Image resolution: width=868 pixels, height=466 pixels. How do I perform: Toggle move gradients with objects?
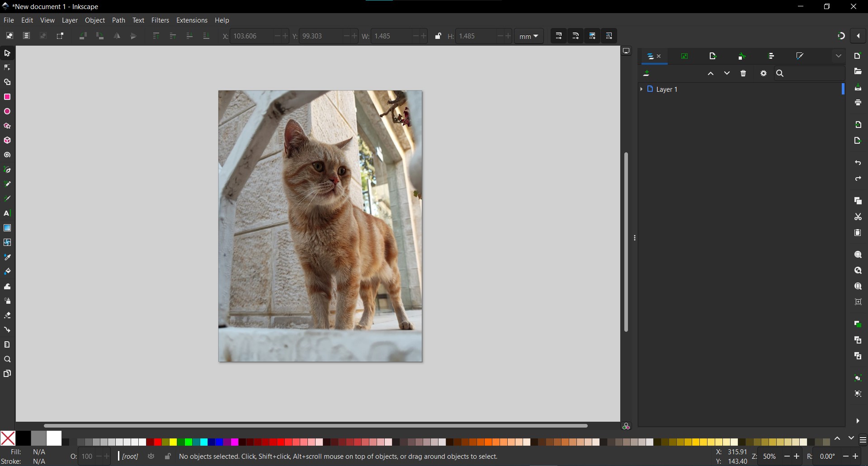coord(592,36)
